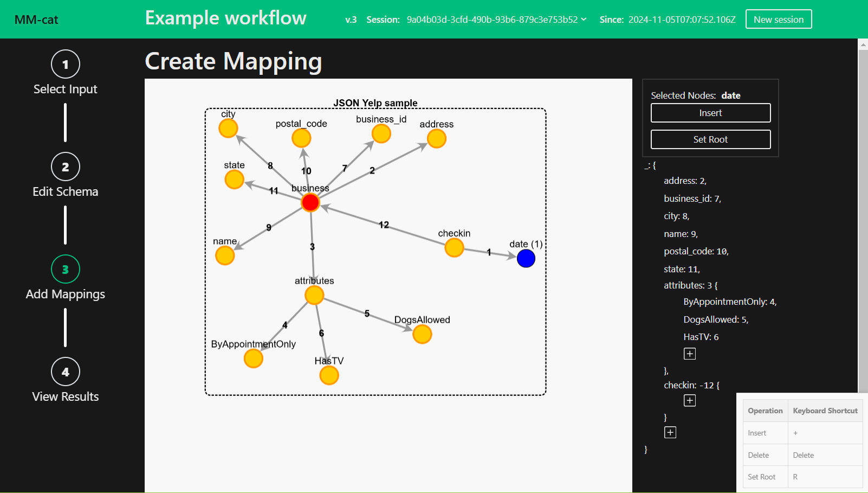Viewport: 868px width, 493px height.
Task: Select the checkin node
Action: click(454, 247)
